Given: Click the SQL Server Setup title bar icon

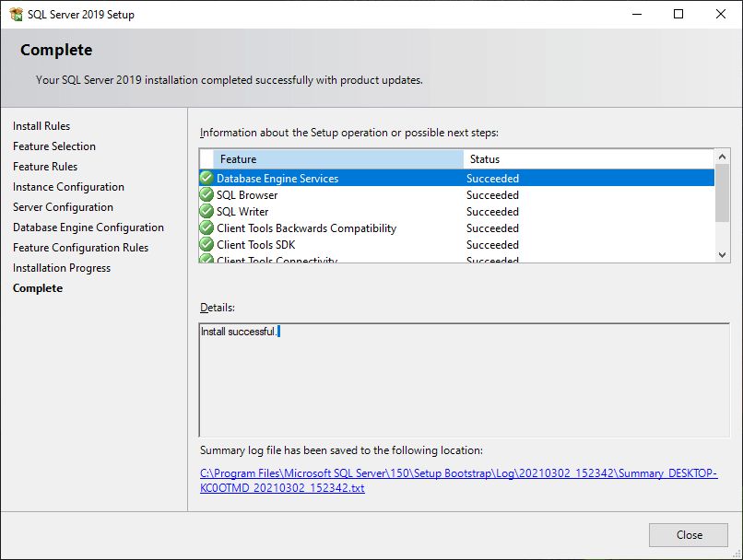Looking at the screenshot, I should click(16, 14).
